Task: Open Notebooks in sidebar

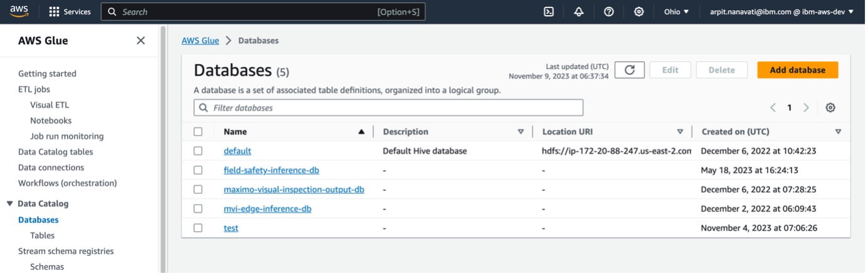Action: 51,120
